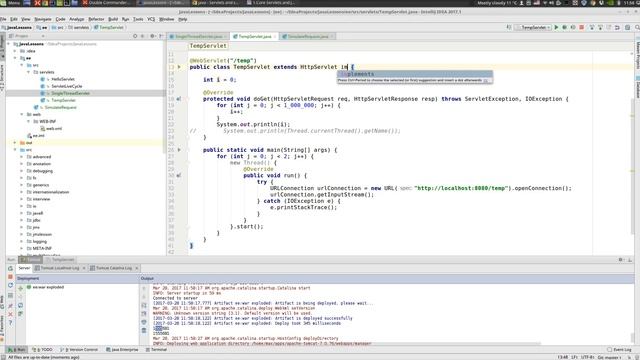Click the rerun server icon in Run panel
The height and width of the screenshot is (360, 640).
tap(10, 269)
